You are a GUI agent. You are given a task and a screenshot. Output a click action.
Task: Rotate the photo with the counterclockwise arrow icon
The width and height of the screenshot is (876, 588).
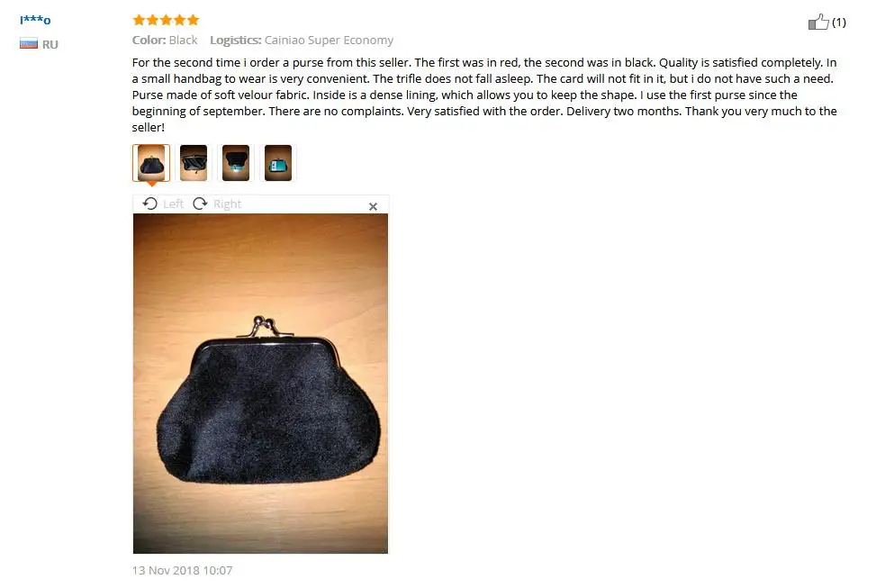tap(149, 204)
